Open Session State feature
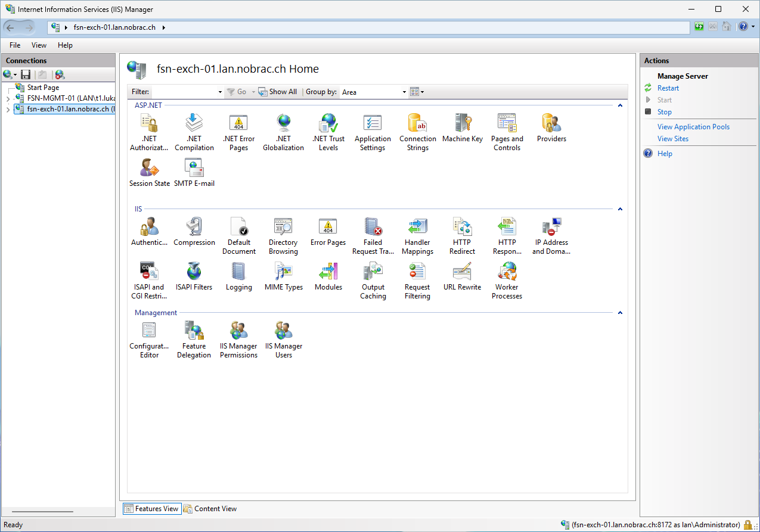Image resolution: width=760 pixels, height=532 pixels. click(x=149, y=173)
